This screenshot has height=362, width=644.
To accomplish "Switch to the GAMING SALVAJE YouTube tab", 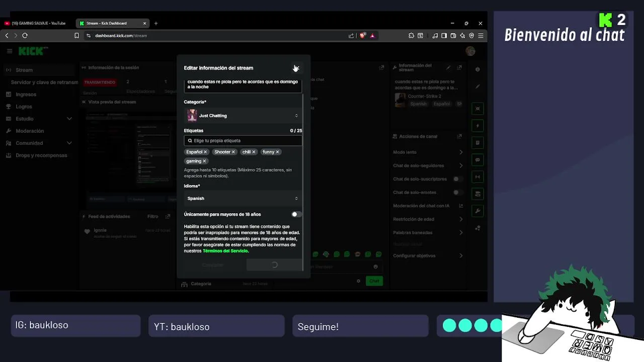I will click(x=38, y=23).
